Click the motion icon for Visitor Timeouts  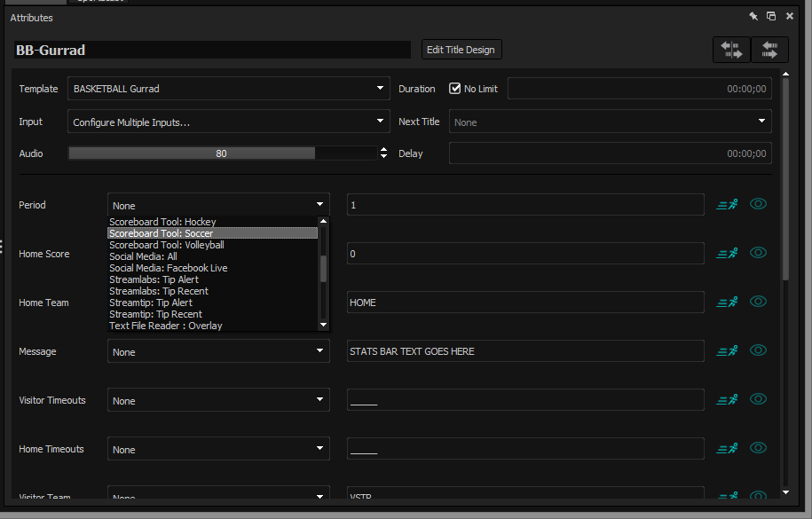click(727, 400)
